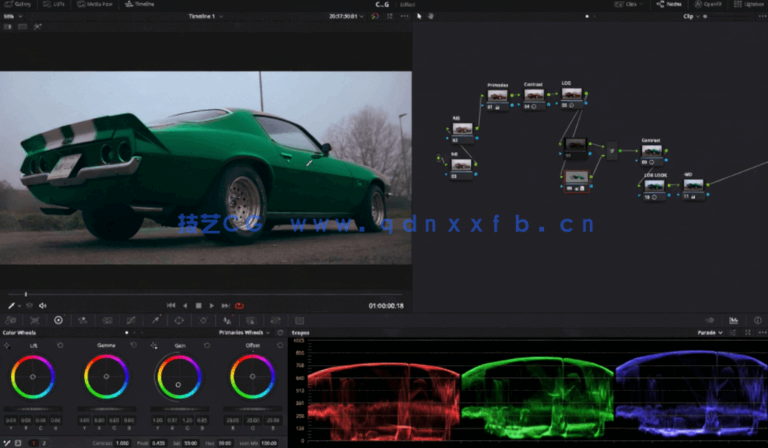
Task: Open the viewer zoom 50% dropdown
Action: 13,16
